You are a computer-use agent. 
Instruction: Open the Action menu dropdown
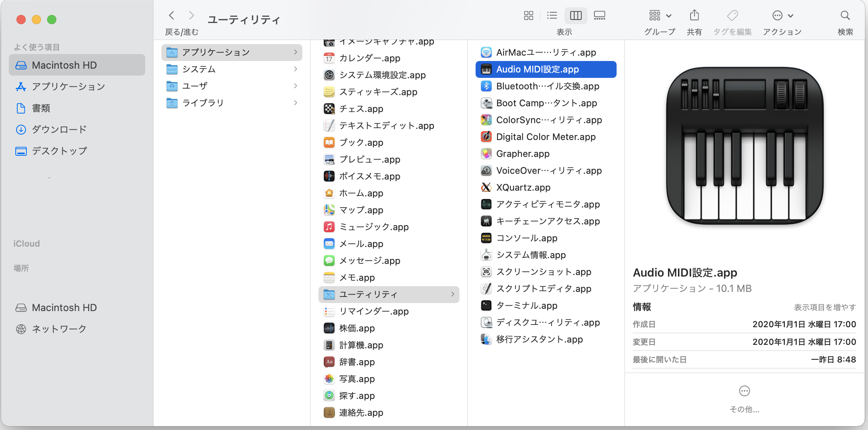782,16
